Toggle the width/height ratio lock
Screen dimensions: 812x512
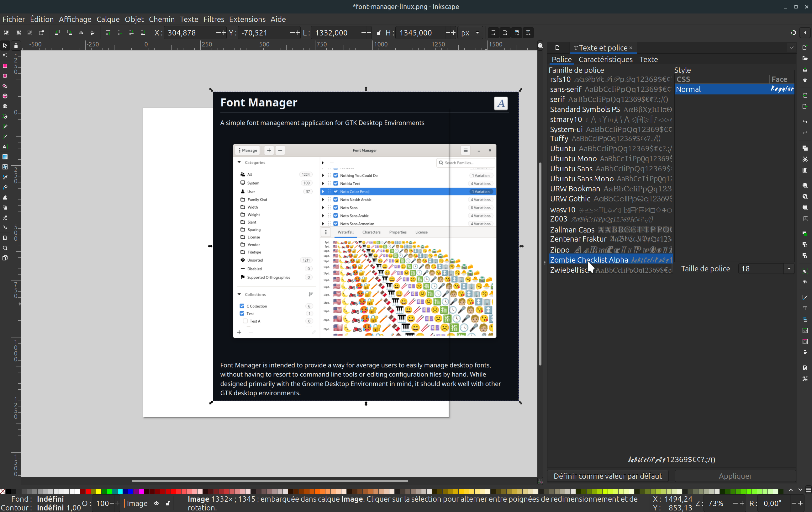(x=379, y=33)
